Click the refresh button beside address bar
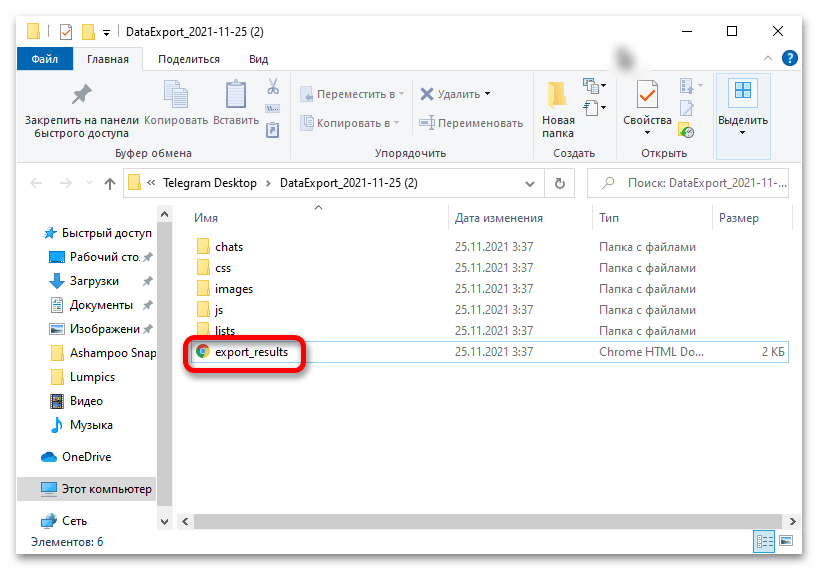Screen dimensions: 818x570 [x=559, y=183]
